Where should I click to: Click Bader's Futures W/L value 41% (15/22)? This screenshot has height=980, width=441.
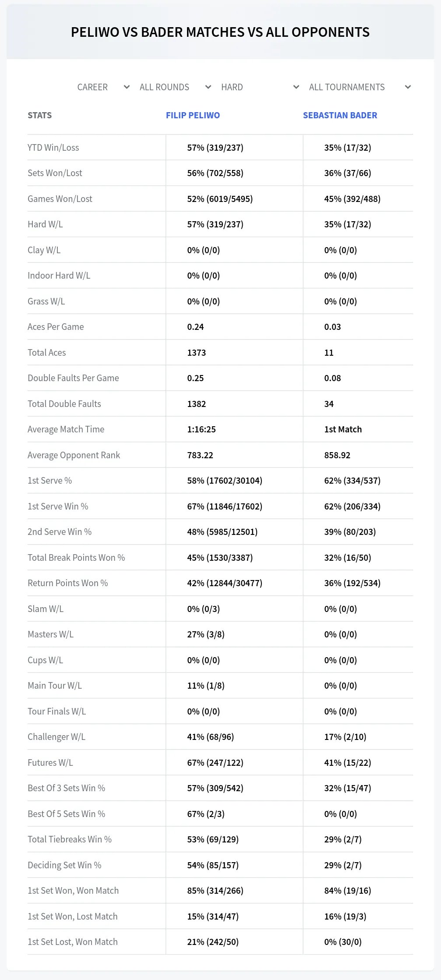pos(347,763)
